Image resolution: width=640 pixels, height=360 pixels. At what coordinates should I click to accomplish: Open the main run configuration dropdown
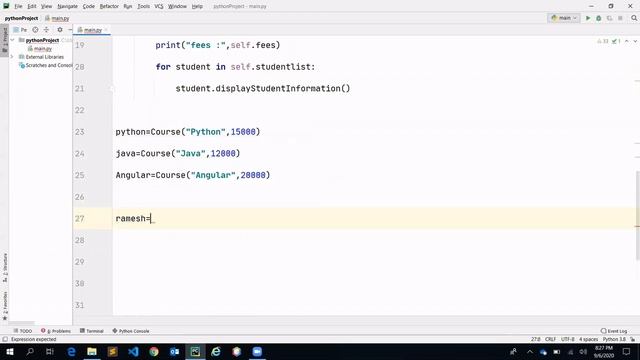(x=564, y=18)
